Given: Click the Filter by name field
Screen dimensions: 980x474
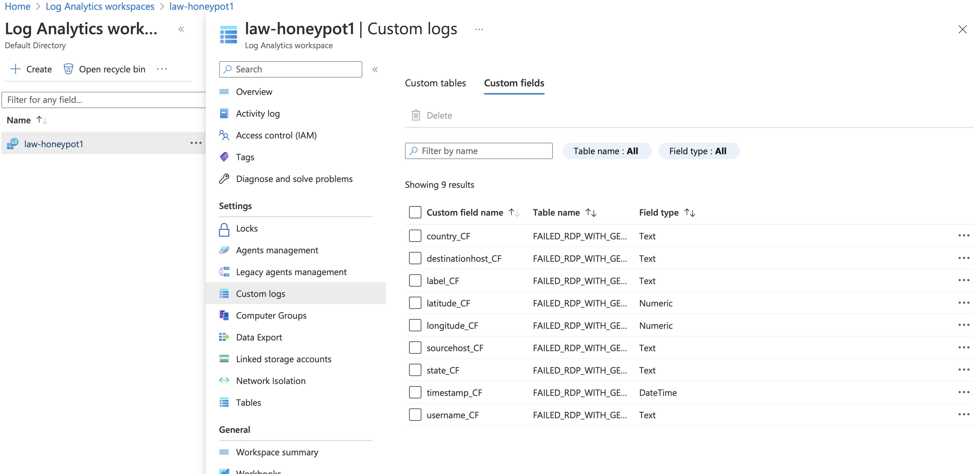Looking at the screenshot, I should (479, 151).
